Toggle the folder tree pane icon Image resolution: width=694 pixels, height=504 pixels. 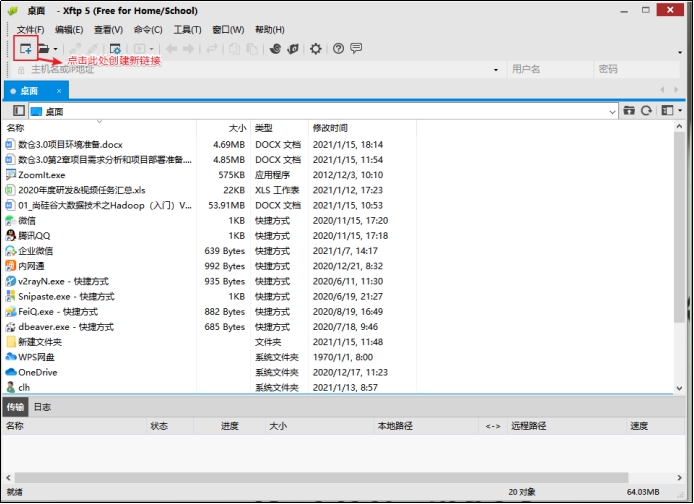[19, 111]
